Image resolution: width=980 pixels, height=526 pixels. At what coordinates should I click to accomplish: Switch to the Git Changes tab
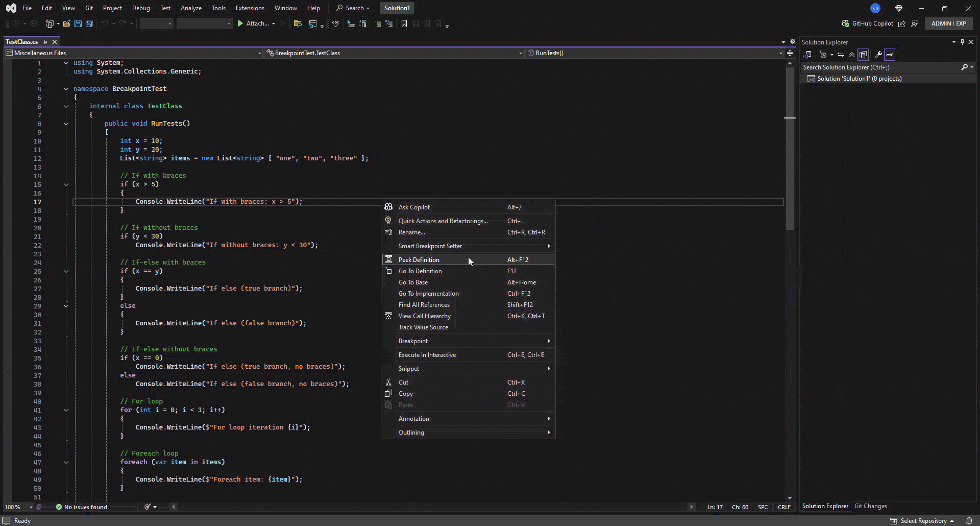[870, 506]
